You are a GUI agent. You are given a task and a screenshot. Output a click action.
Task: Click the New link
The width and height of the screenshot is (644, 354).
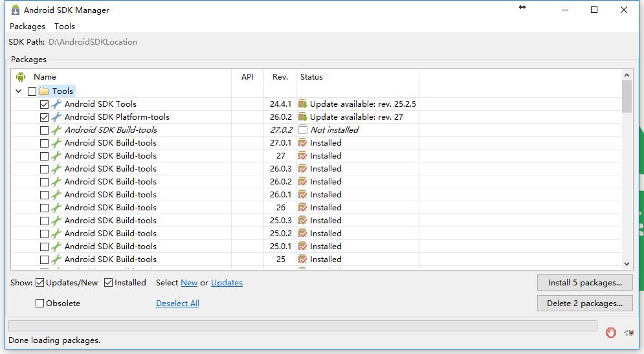(189, 283)
